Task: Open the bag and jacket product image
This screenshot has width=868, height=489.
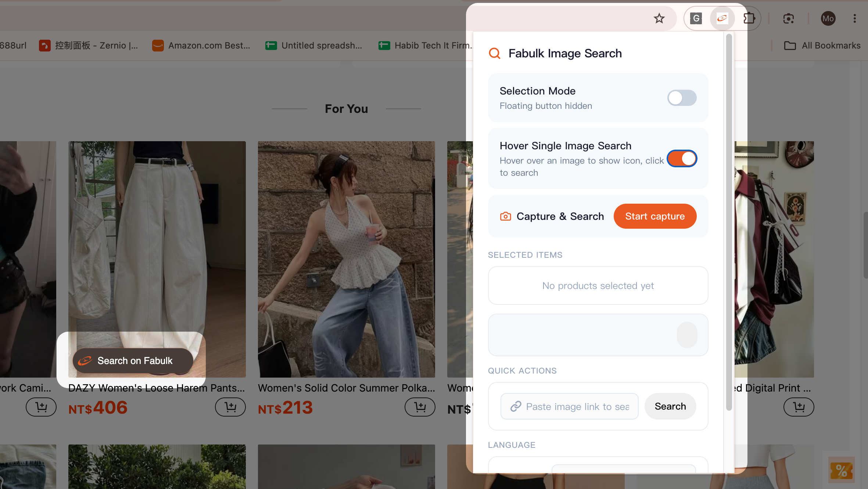Action: pyautogui.click(x=774, y=259)
